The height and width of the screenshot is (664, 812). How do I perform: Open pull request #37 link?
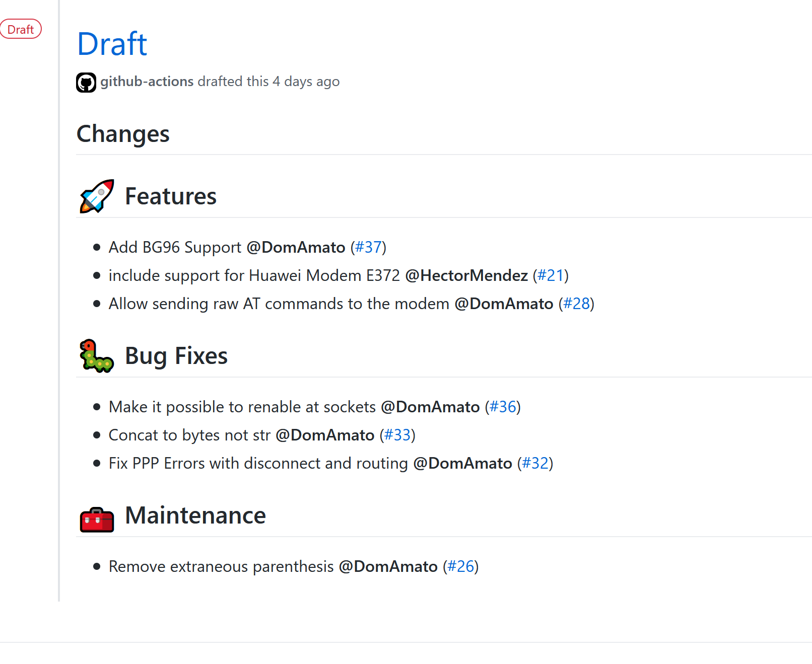click(x=368, y=247)
